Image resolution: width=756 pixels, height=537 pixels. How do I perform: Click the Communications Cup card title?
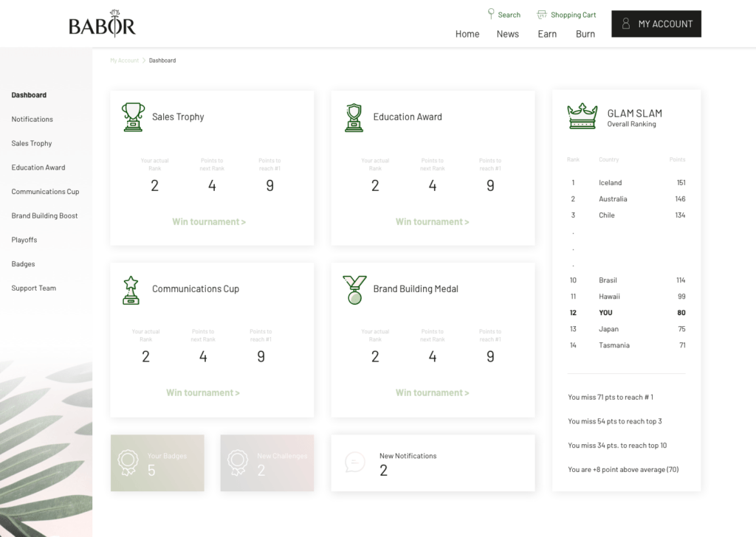pyautogui.click(x=196, y=289)
